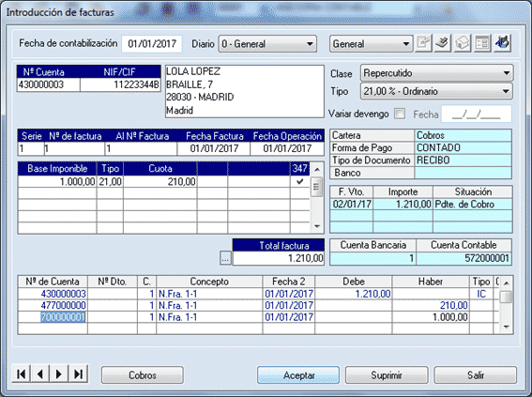Click the accounting entries scrollbar thumb
The width and height of the screenshot is (532, 397).
pos(507,297)
